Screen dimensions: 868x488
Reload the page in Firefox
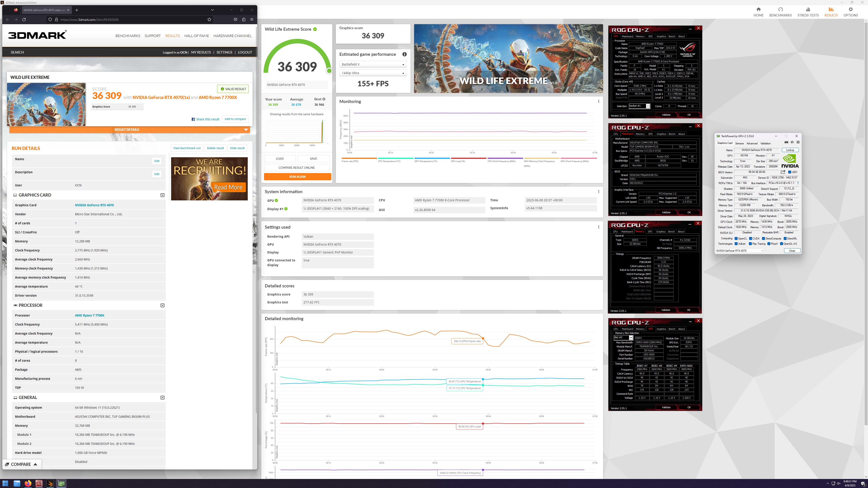[x=24, y=19]
